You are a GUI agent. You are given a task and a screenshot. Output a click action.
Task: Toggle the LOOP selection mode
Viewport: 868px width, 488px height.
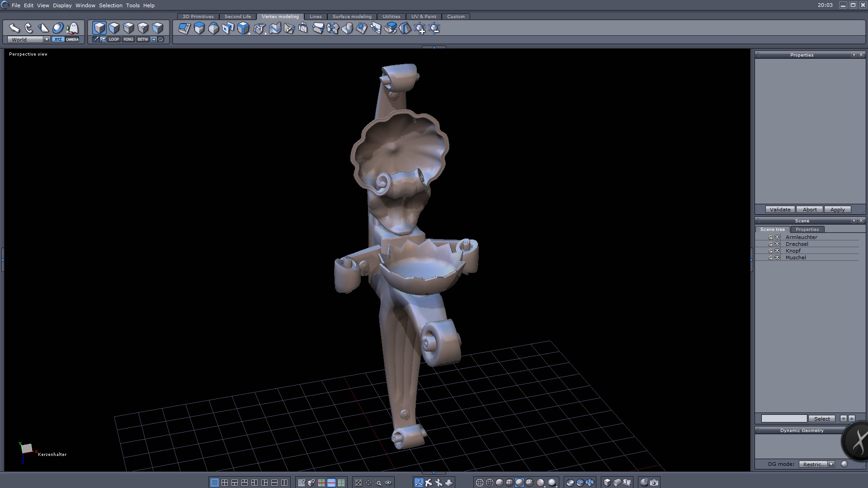tap(113, 39)
